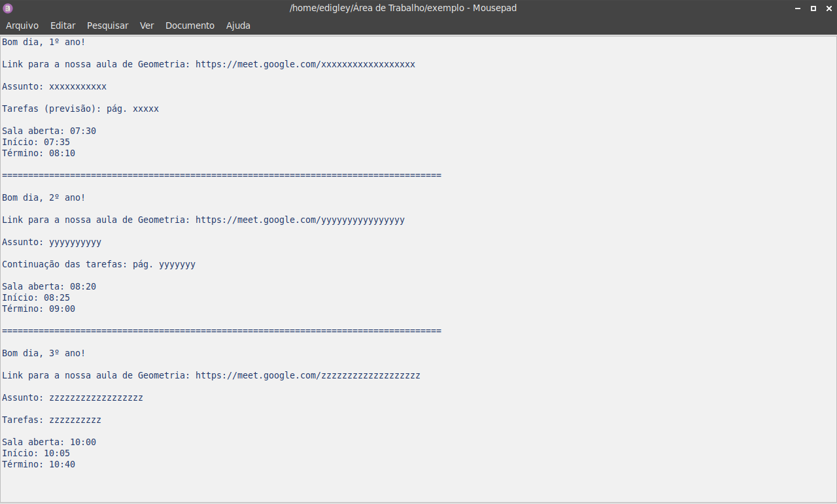This screenshot has height=504, width=837.
Task: Click the 'Sala aberta: 10:00' line
Action: tap(49, 442)
